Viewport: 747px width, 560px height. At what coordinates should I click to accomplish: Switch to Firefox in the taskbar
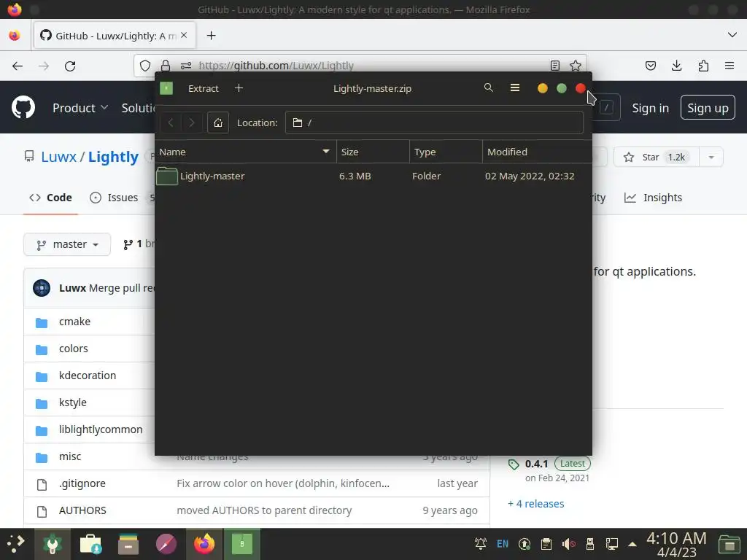point(204,544)
